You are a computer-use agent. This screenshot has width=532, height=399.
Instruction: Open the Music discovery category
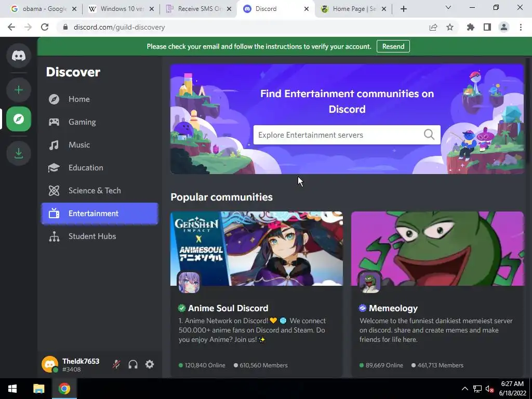[100, 145]
